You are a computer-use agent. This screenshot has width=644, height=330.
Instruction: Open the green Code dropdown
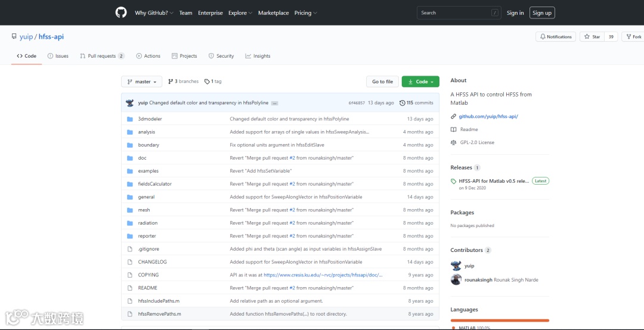point(420,82)
